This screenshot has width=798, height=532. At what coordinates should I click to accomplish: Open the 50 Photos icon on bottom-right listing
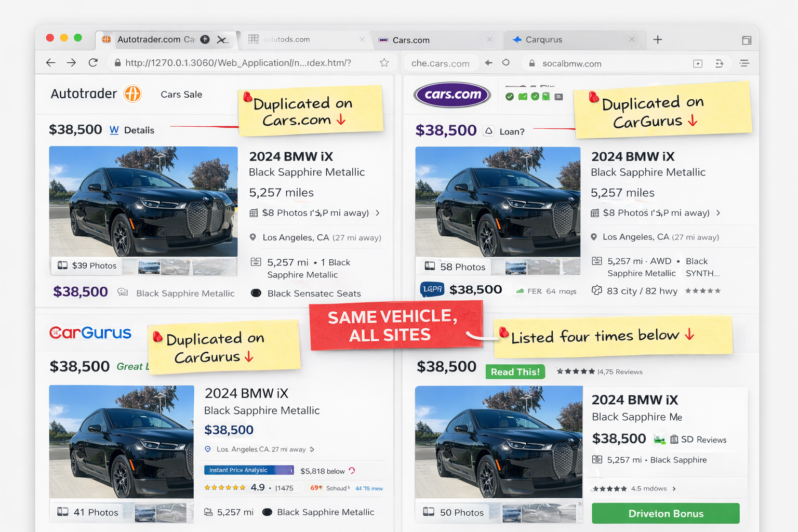coord(429,512)
